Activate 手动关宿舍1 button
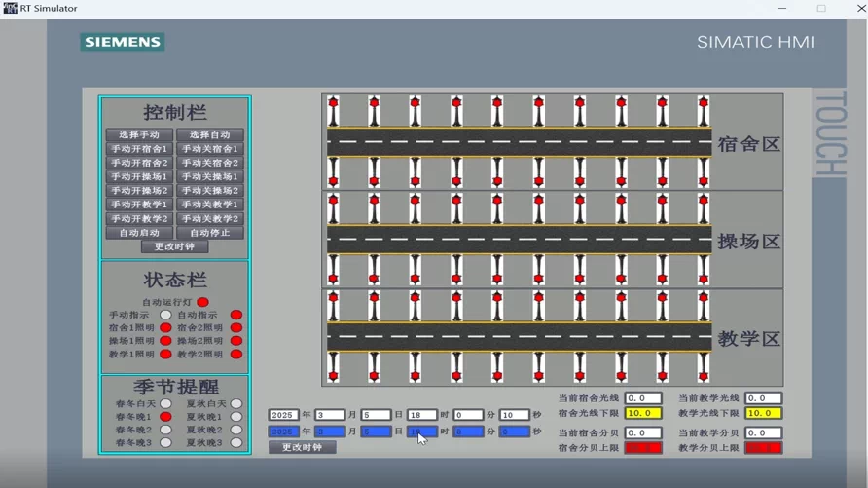The width and height of the screenshot is (868, 488). [x=210, y=148]
